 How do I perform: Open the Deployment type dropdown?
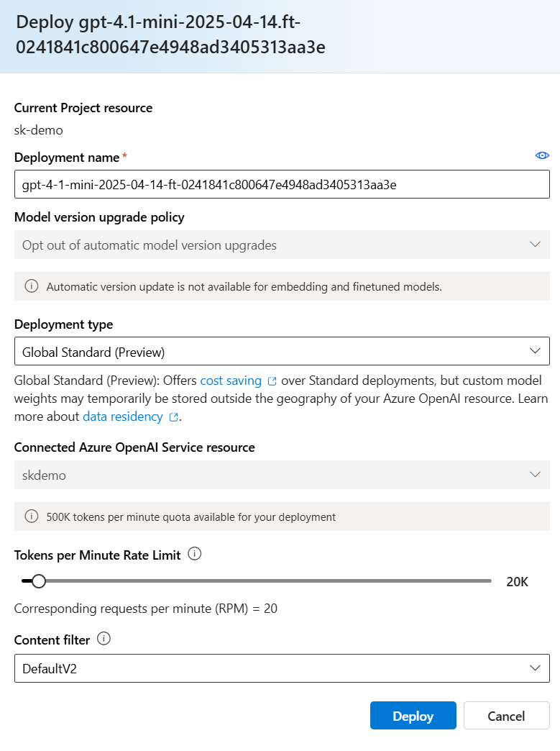click(282, 352)
